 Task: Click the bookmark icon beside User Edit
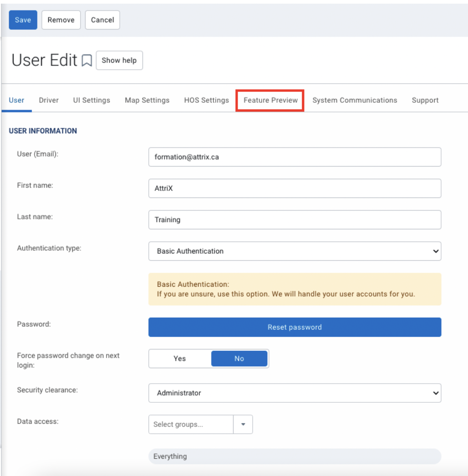point(87,61)
